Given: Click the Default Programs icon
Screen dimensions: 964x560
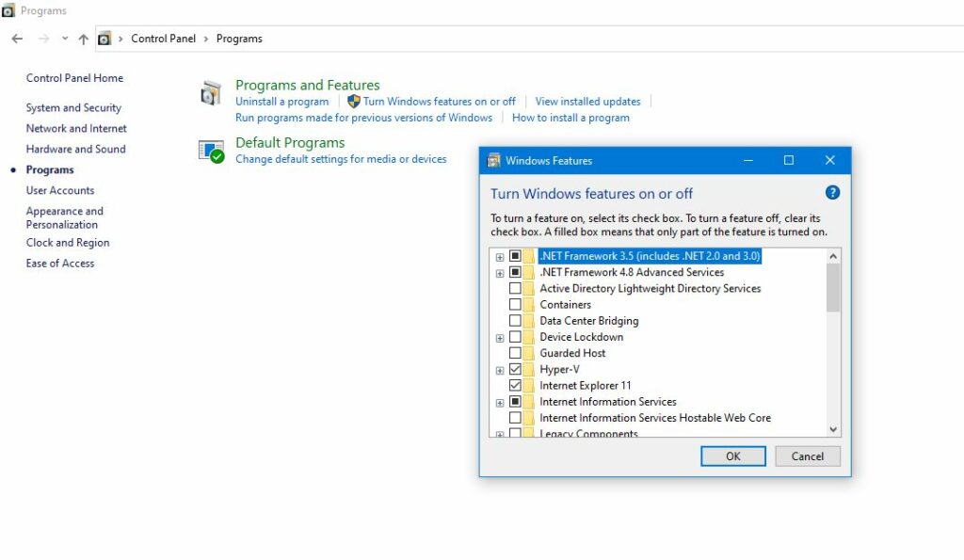Looking at the screenshot, I should [211, 151].
